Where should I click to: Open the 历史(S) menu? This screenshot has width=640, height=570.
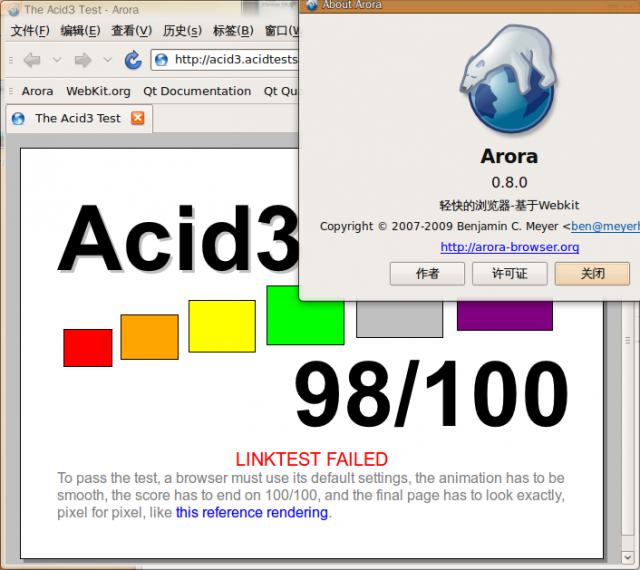182,31
